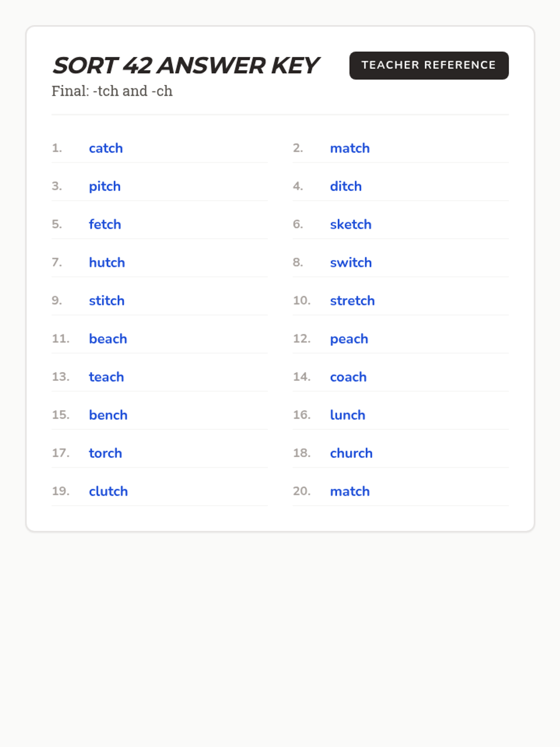Click the Teacher Reference badge
The width and height of the screenshot is (560, 747).
coord(428,65)
